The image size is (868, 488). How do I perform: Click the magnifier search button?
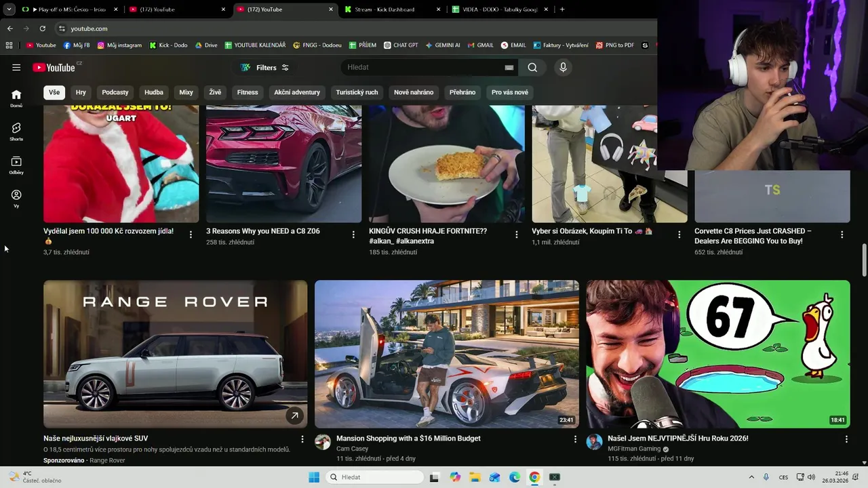(x=532, y=67)
